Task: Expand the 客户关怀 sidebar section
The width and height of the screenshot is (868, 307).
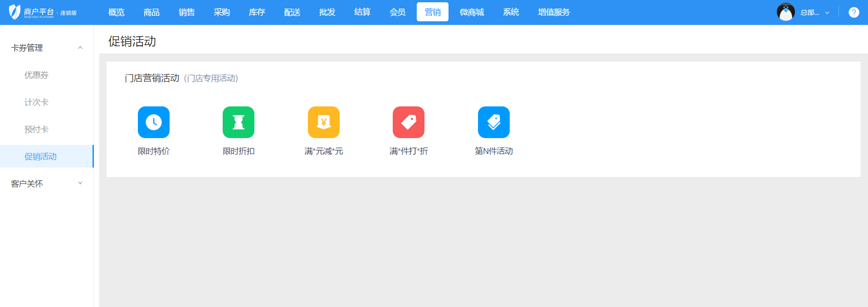Action: (x=80, y=183)
